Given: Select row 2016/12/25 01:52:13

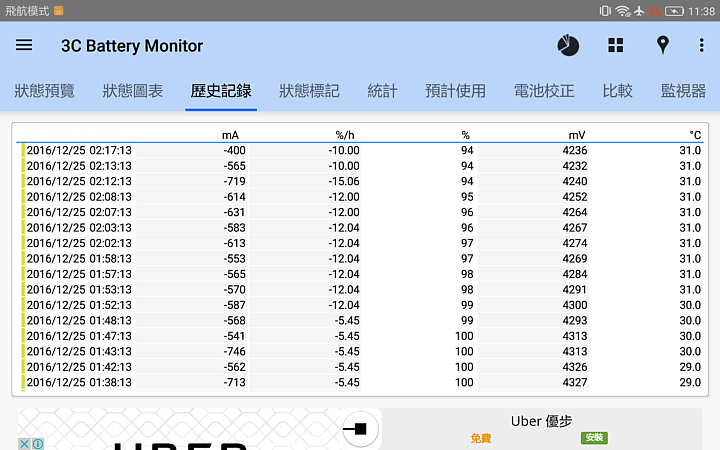Looking at the screenshot, I should coord(362,305).
